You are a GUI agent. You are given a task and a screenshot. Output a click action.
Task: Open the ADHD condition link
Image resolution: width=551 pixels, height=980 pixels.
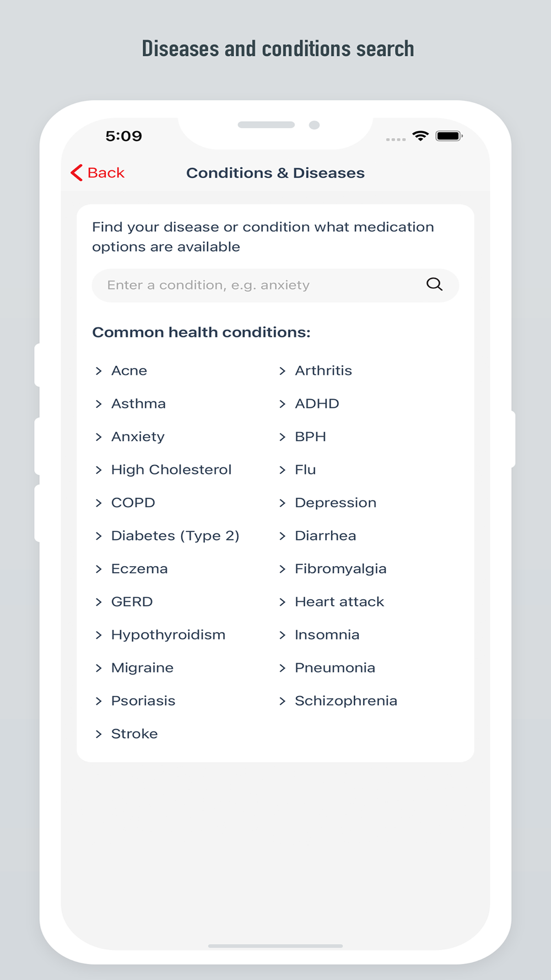[317, 403]
